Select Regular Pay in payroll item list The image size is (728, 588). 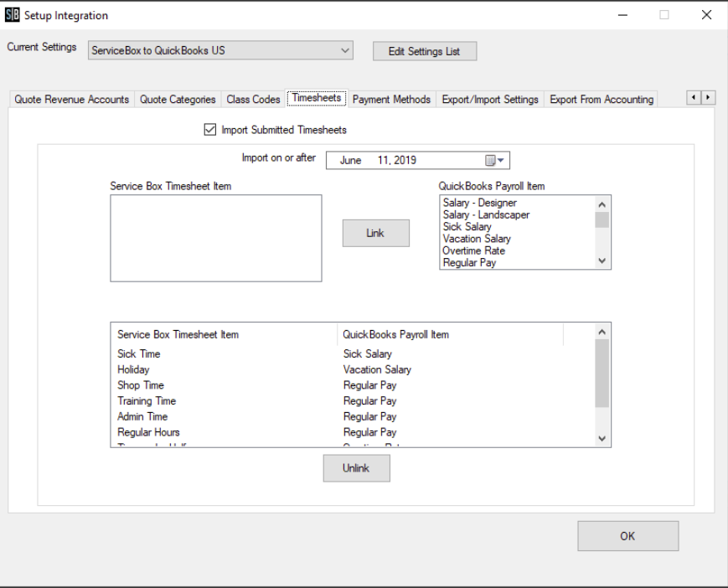tap(469, 263)
